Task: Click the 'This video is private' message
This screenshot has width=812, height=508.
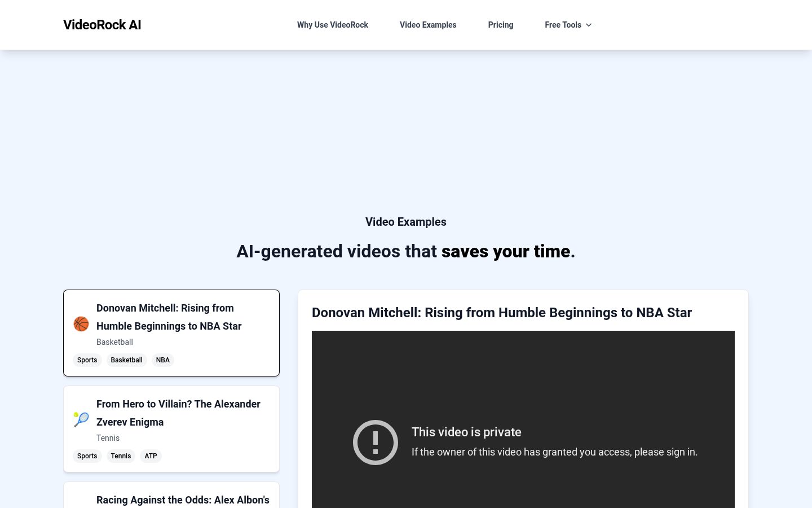Action: point(466,432)
